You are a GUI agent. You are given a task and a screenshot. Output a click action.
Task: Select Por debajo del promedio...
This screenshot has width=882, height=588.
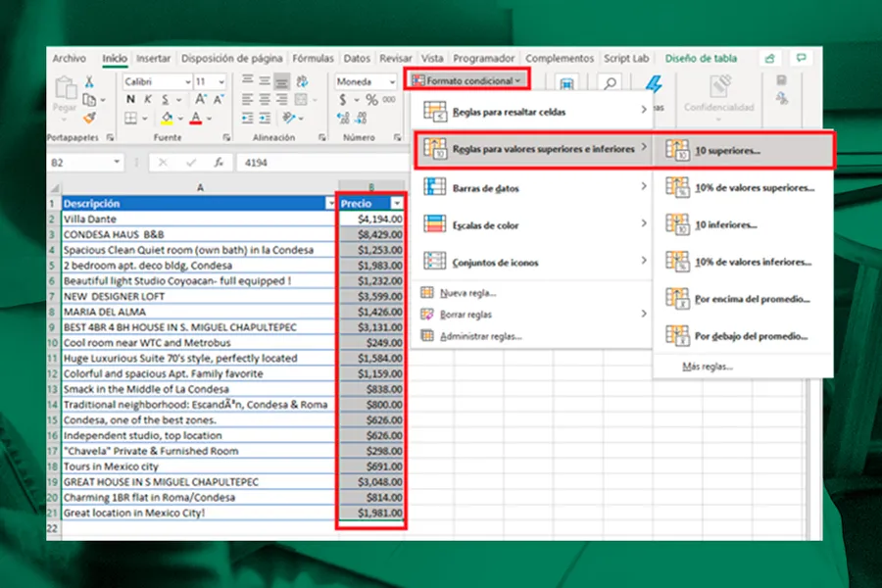[743, 336]
